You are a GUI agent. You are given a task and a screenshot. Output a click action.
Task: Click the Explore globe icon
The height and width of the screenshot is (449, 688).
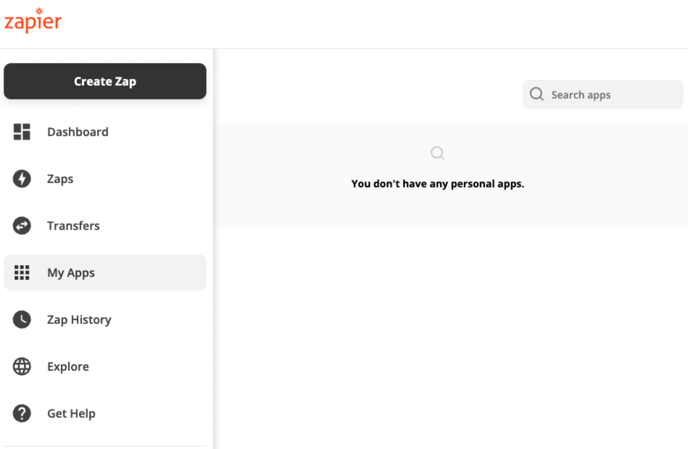[22, 366]
